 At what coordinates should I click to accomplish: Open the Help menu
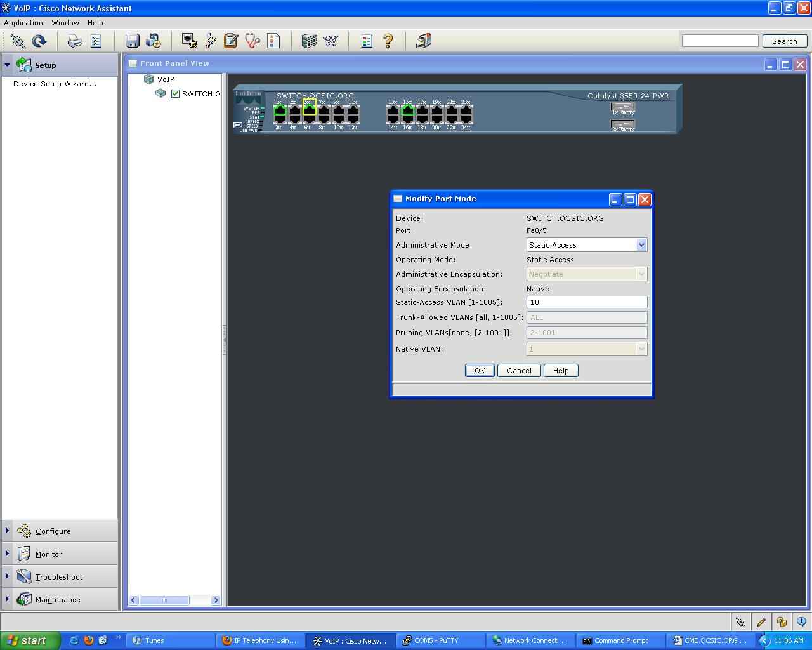(x=95, y=23)
